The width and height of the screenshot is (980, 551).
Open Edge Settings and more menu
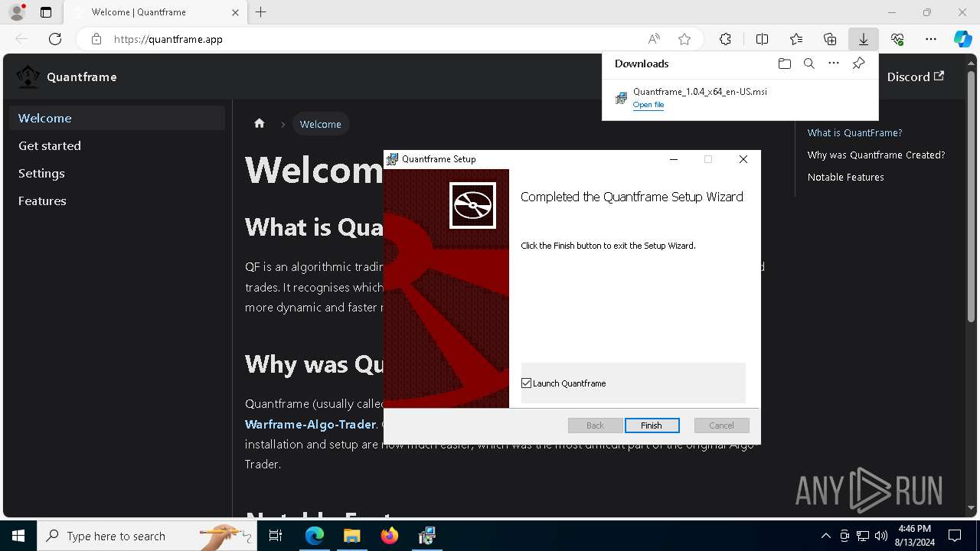[x=931, y=39]
